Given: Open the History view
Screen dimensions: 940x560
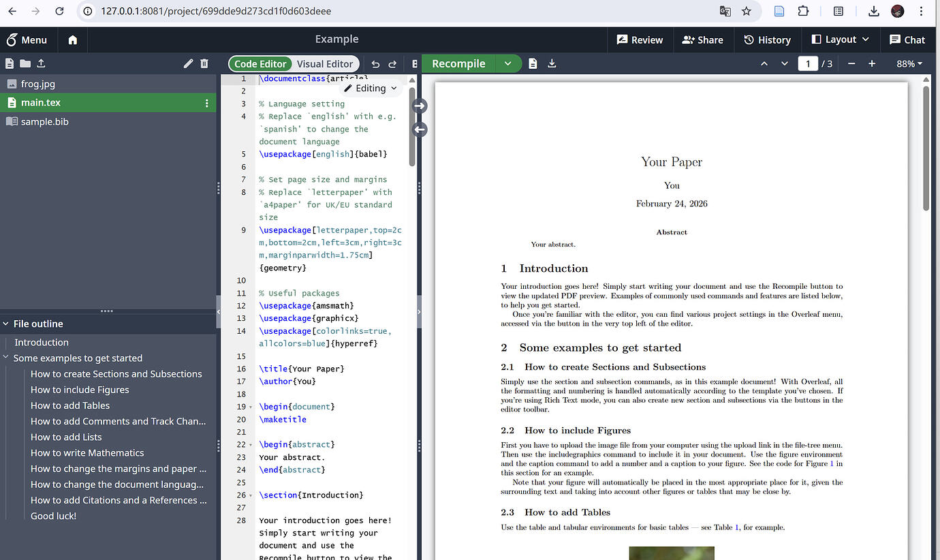Looking at the screenshot, I should coord(767,40).
